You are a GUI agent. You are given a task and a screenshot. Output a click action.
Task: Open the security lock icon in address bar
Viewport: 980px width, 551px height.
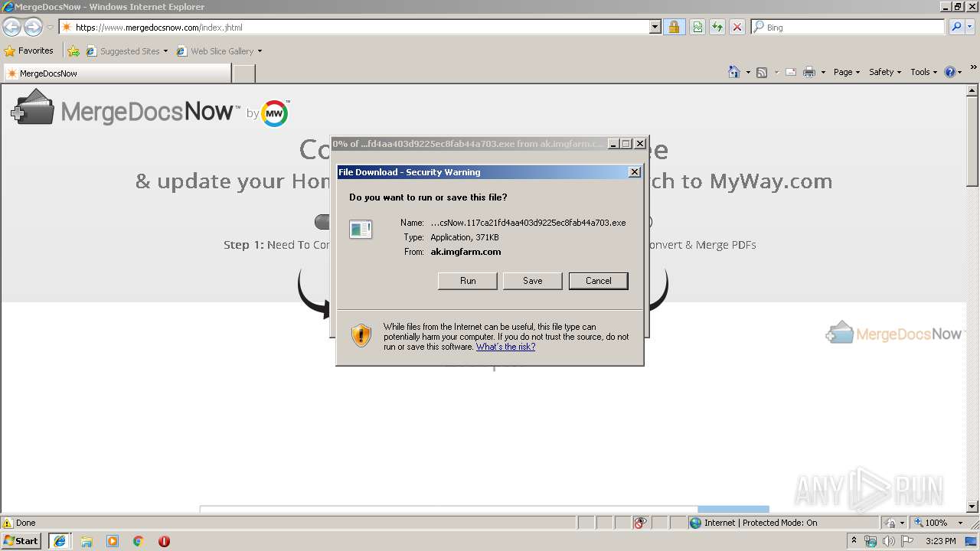674,28
